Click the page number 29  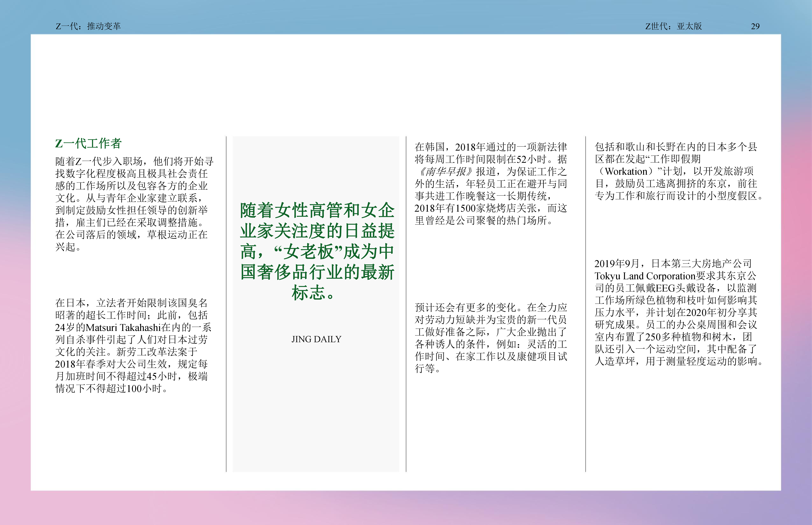[x=755, y=26]
